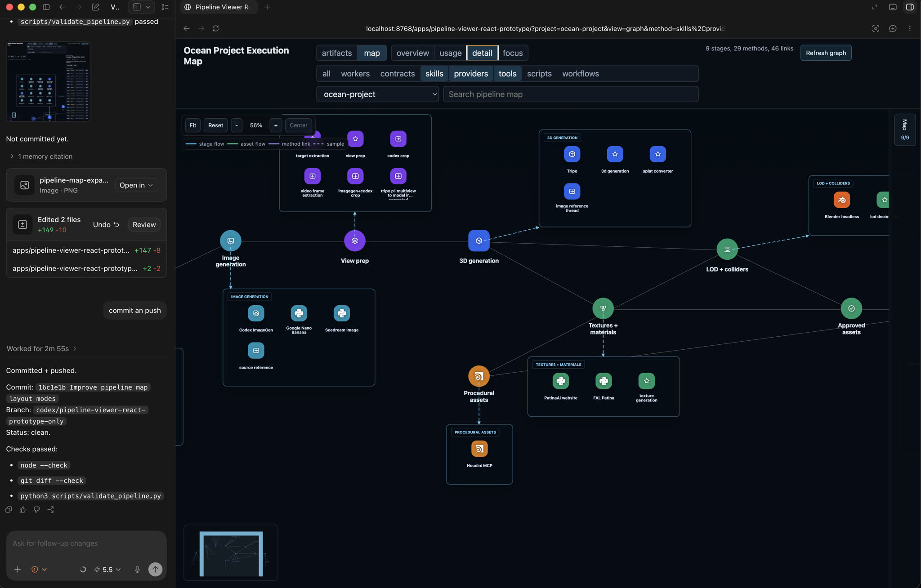Click the Image generation stage node
The image size is (921, 588).
click(x=230, y=241)
